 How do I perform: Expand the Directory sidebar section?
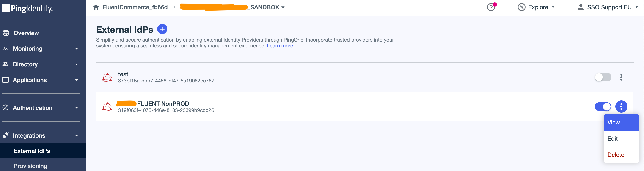pos(77,64)
